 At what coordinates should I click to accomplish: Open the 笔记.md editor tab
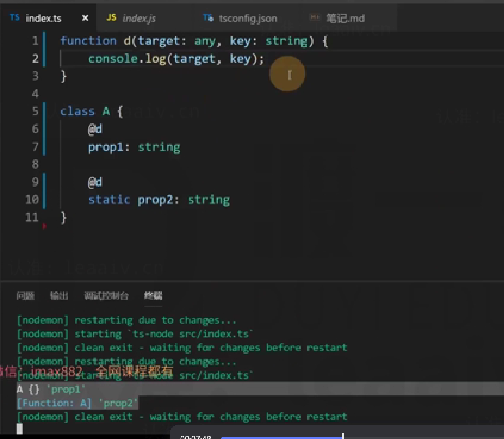pos(345,18)
